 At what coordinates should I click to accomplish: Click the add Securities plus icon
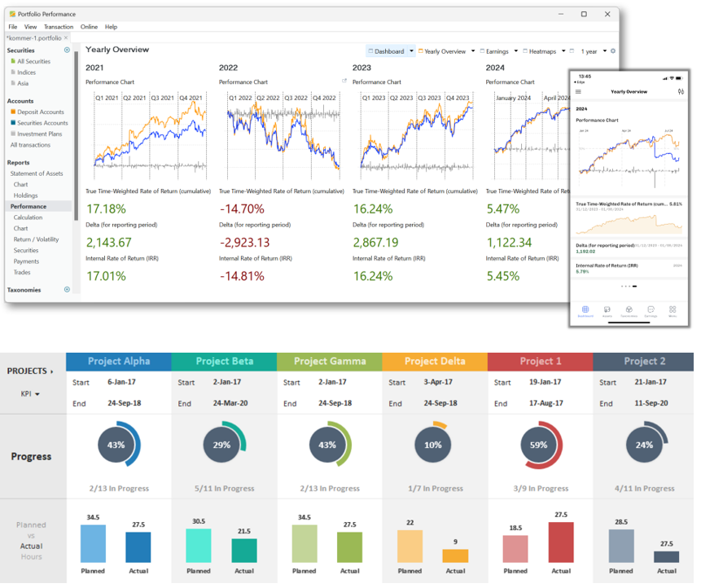(x=67, y=50)
